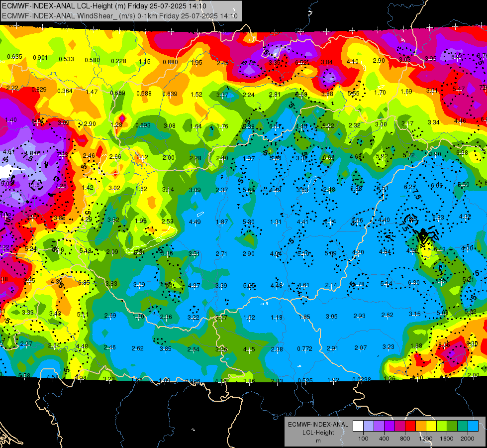Click the wind shear value 2.07
This screenshot has height=448, width=487.
point(361,348)
